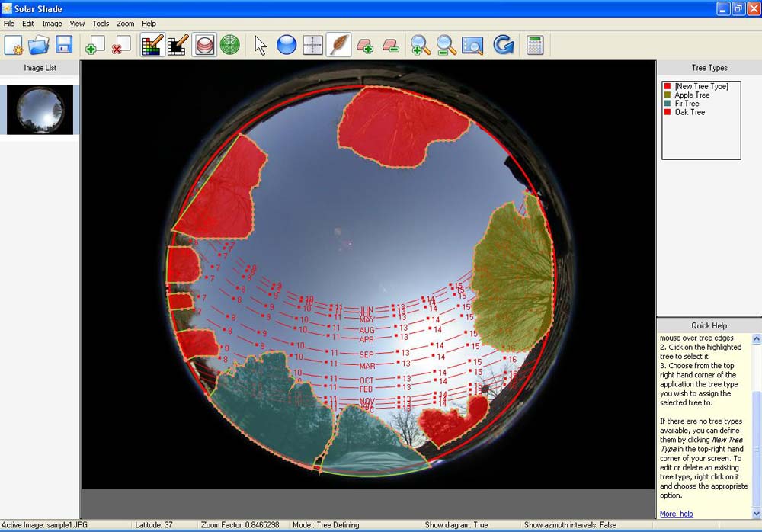This screenshot has height=532, width=762.
Task: Toggle the leaf tree-defining tool
Action: point(339,46)
